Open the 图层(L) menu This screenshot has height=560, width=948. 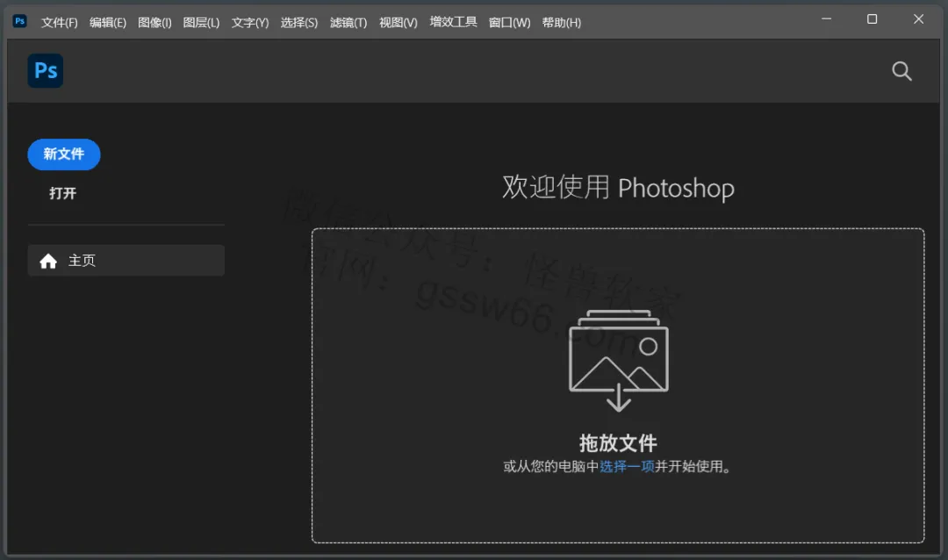pos(201,22)
